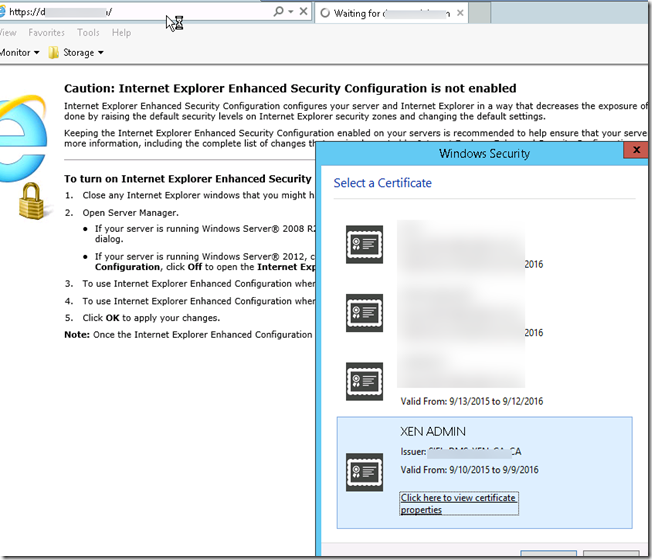Select certificate icon valid from 9/13/2015
This screenshot has height=560, width=652.
tap(364, 381)
